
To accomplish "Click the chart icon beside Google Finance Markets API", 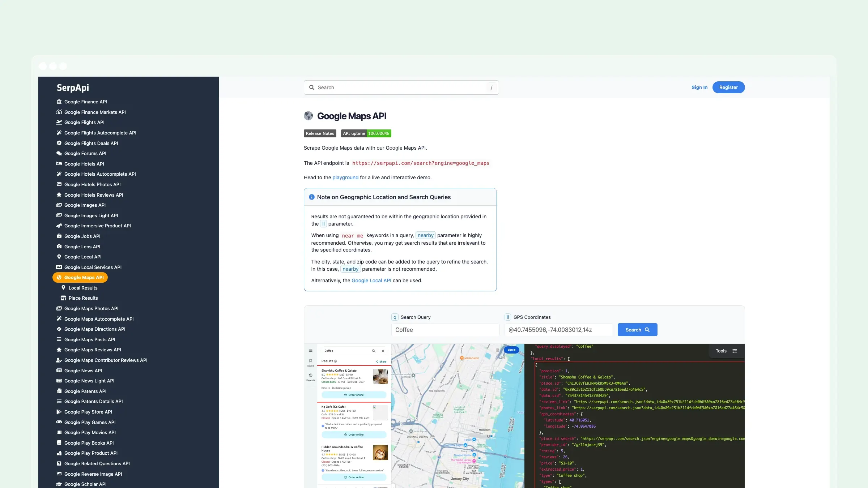I will tap(59, 112).
